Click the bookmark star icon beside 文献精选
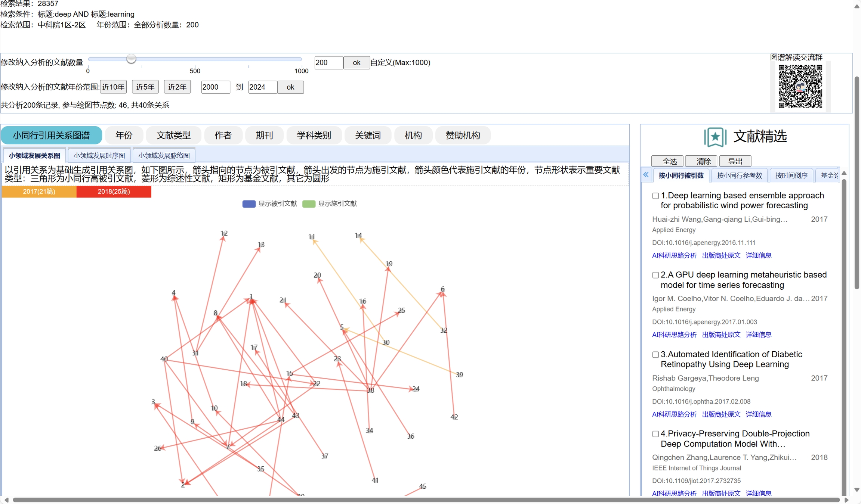The image size is (861, 504). point(715,137)
